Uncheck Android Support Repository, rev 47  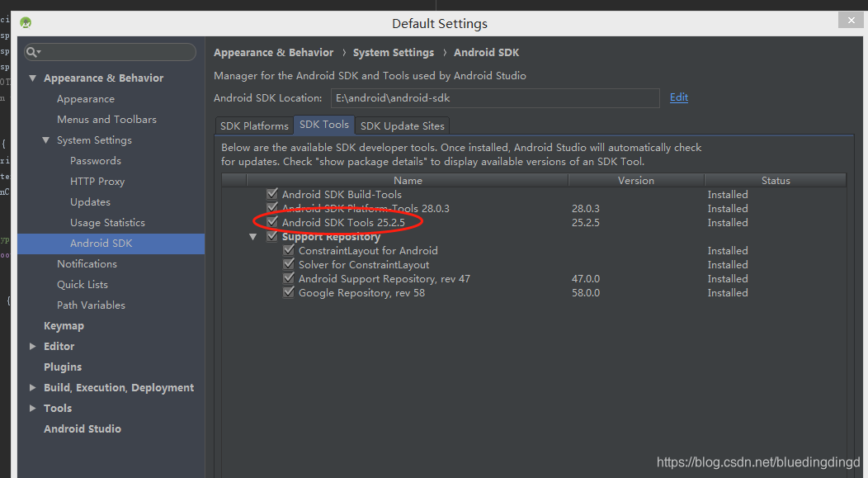click(289, 278)
